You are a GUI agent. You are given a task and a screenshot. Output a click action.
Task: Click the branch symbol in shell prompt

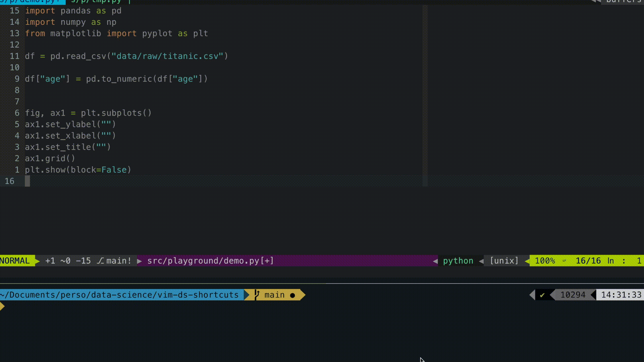(257, 295)
